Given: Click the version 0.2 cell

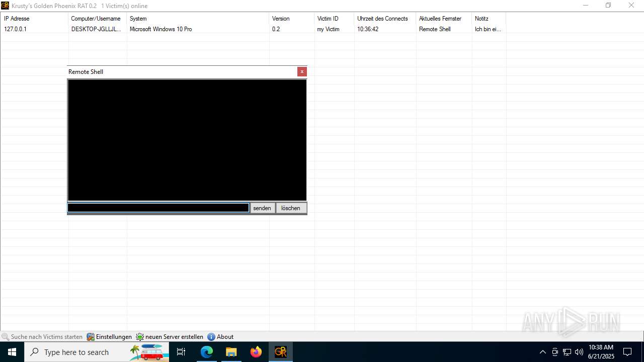Looking at the screenshot, I should click(x=276, y=29).
